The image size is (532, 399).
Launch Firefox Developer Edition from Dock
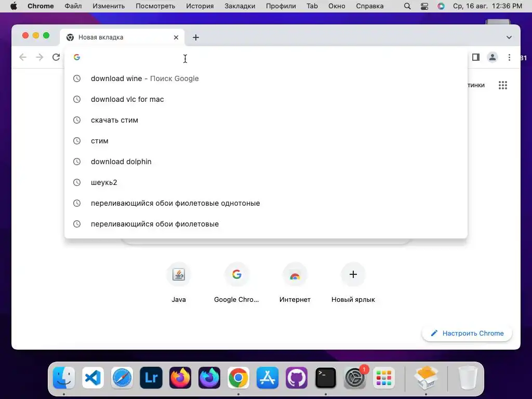pos(209,378)
